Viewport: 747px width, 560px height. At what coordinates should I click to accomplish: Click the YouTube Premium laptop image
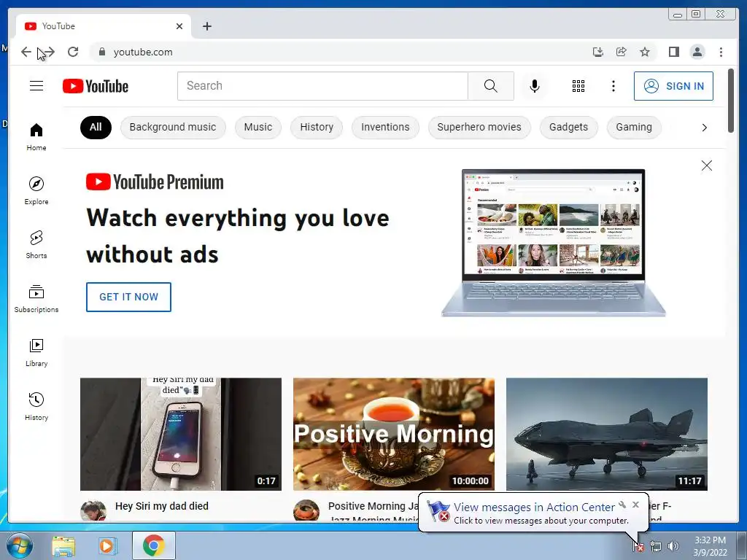(553, 243)
